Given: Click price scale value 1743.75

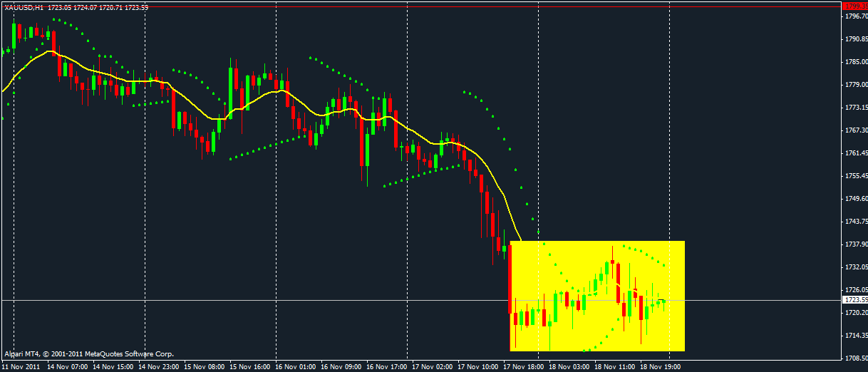Looking at the screenshot, I should pyautogui.click(x=855, y=221).
